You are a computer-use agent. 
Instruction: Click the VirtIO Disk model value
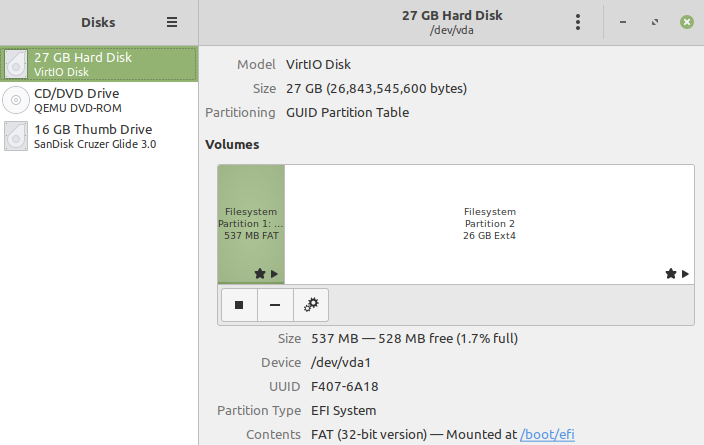318,64
